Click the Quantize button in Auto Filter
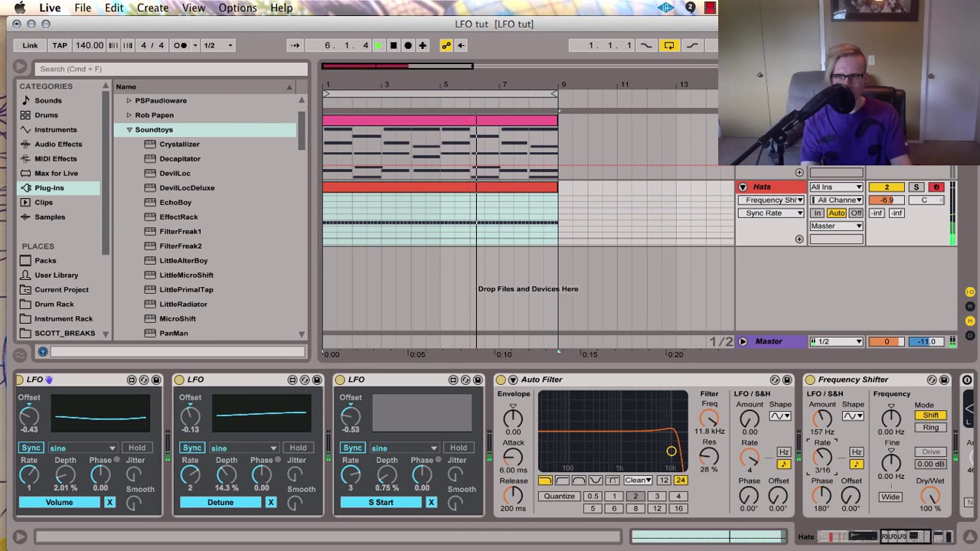Image resolution: width=980 pixels, height=551 pixels. (559, 496)
